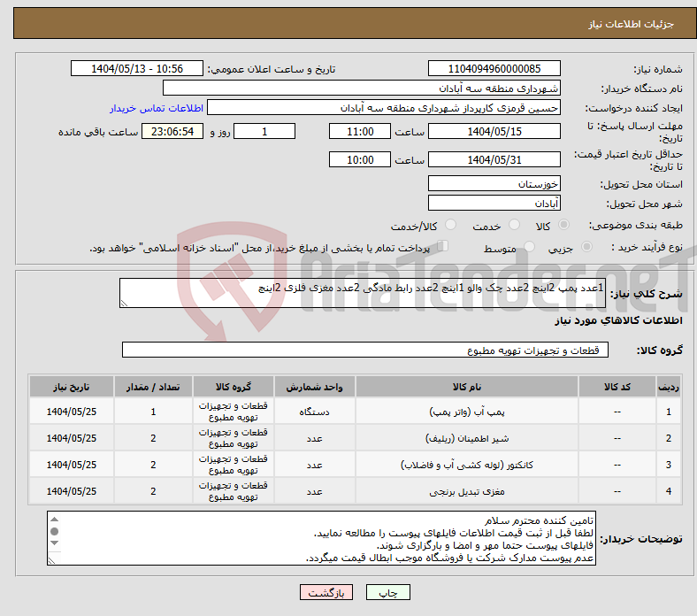
Task: Click the remaining days field showing 1
Action: coord(264,131)
